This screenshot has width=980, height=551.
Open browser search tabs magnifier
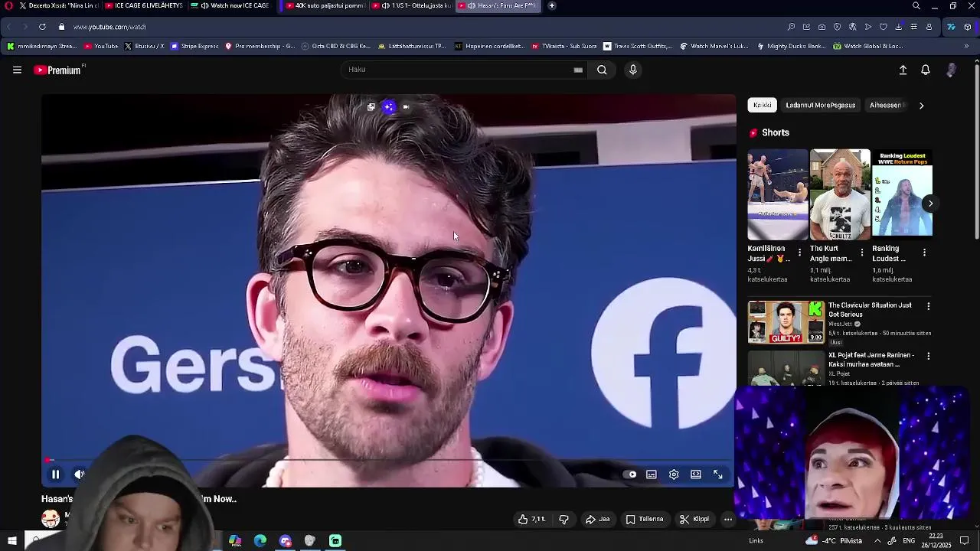pos(916,5)
